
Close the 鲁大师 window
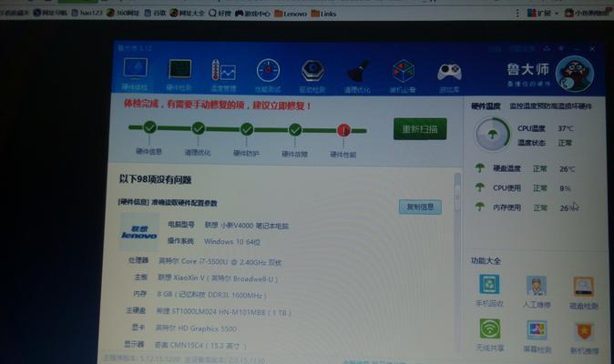592,49
